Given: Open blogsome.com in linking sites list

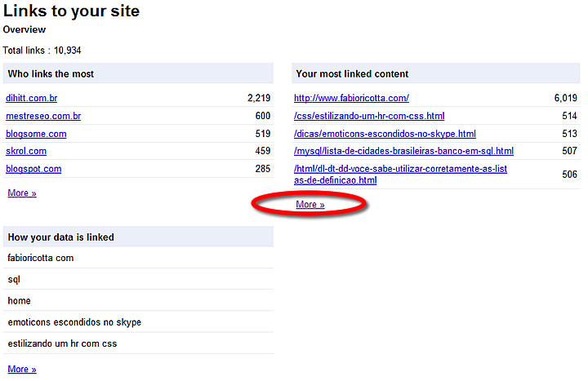Looking at the screenshot, I should point(36,134).
